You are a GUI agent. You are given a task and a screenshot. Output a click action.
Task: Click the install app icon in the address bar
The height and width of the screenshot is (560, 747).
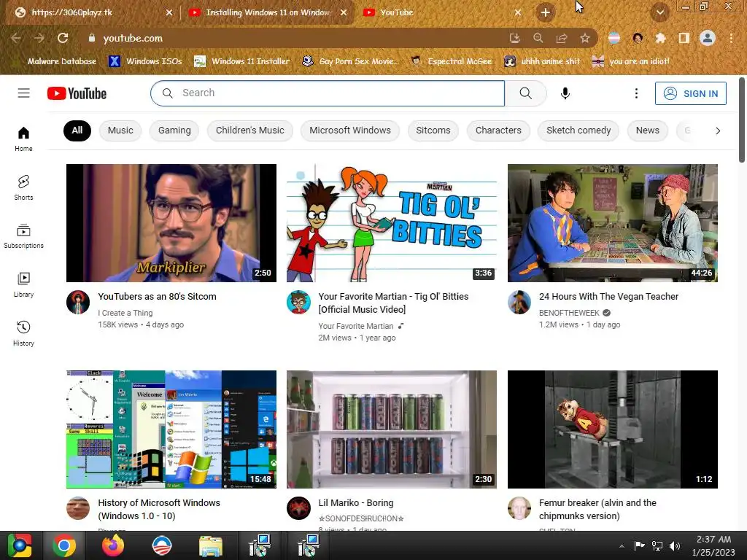(514, 38)
